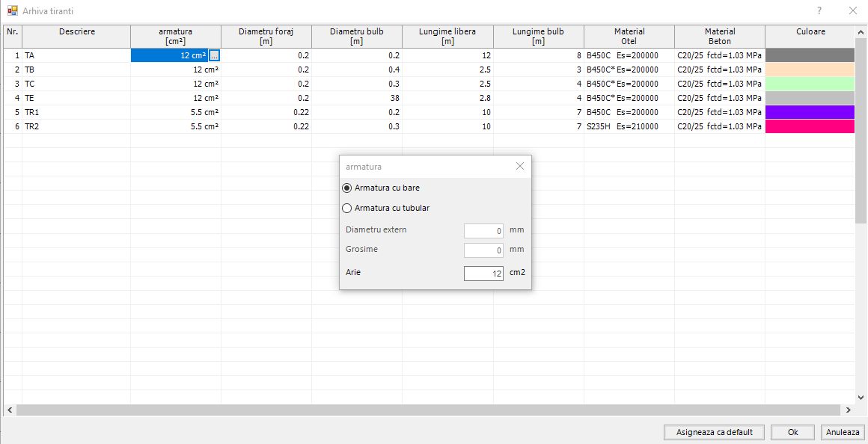Click the horizontal scrollbar right arrow
Viewport: 868px width, 444px height.
tap(848, 410)
